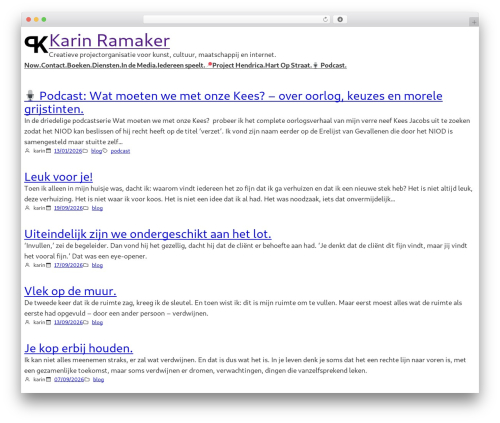
Task: Open the post Je kop erbij houden
Action: pos(79,348)
